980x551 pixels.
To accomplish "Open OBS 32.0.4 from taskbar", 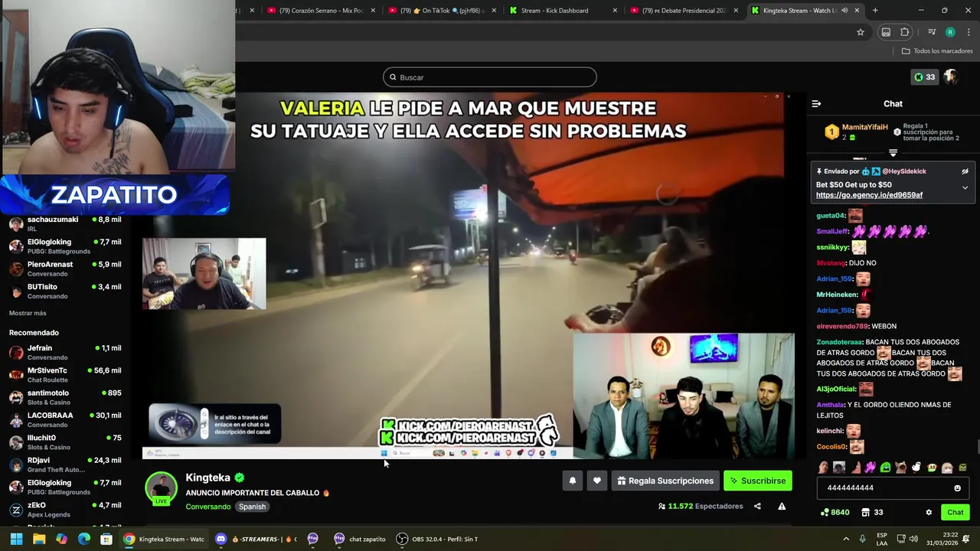I will tap(437, 539).
